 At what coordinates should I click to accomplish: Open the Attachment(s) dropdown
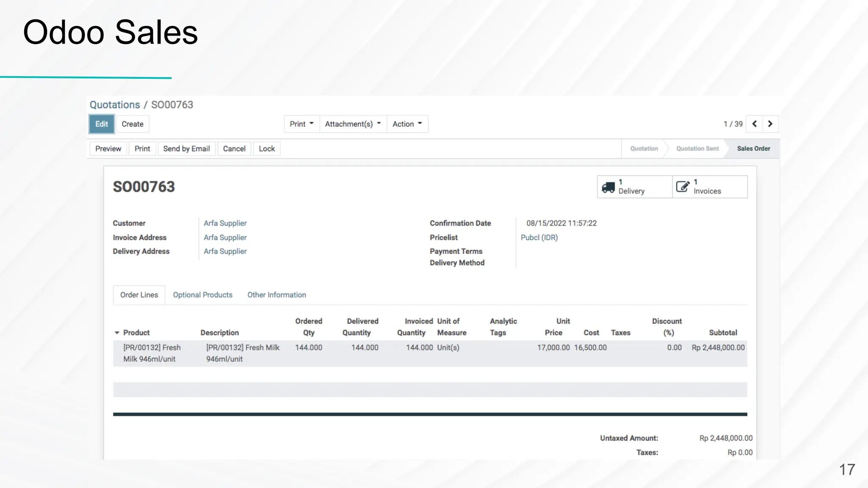coord(353,124)
